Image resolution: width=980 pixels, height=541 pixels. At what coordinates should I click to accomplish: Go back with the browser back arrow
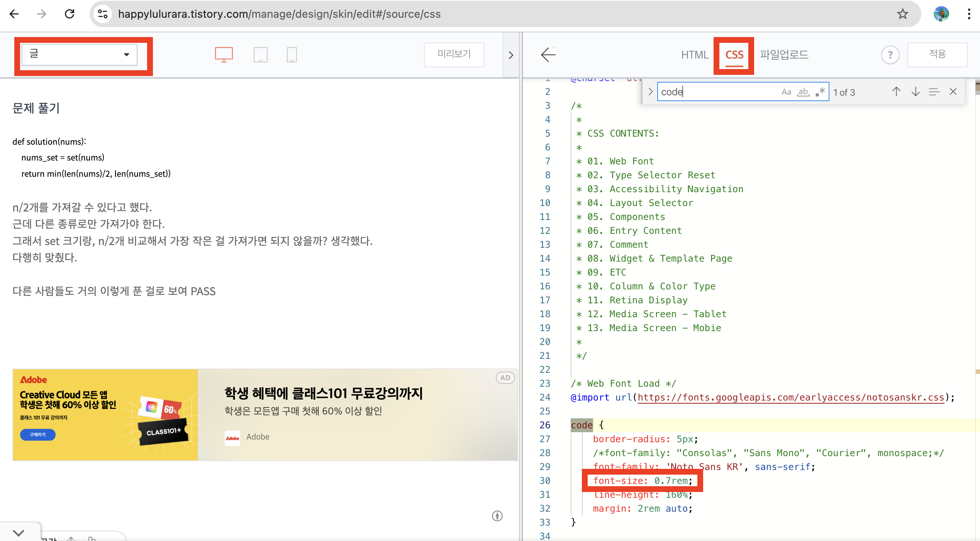[14, 14]
